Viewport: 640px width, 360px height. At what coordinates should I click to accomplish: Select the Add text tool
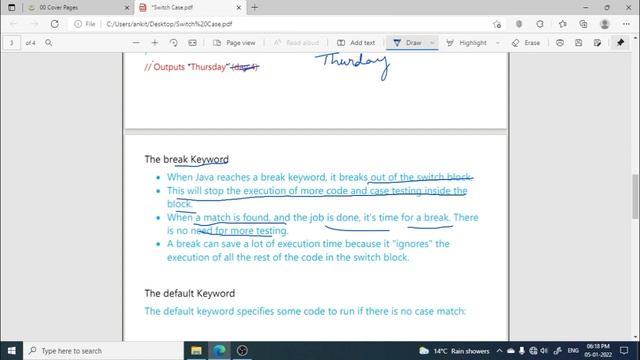click(x=356, y=43)
